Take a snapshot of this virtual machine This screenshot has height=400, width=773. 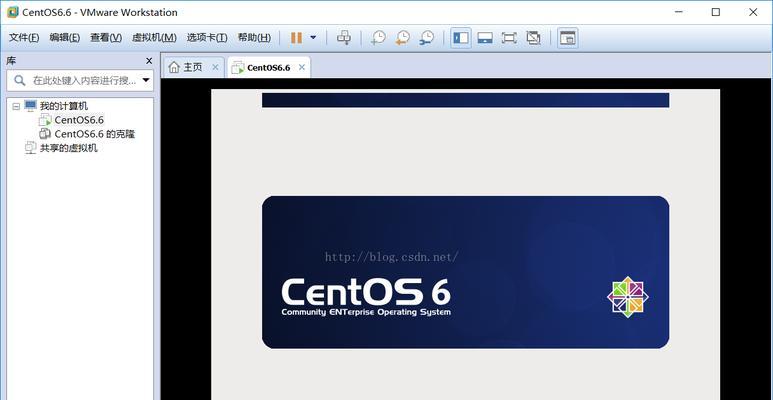tap(378, 38)
